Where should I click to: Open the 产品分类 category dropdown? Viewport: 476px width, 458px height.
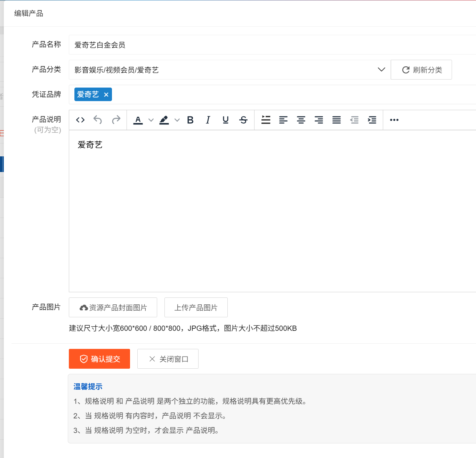pyautogui.click(x=230, y=70)
